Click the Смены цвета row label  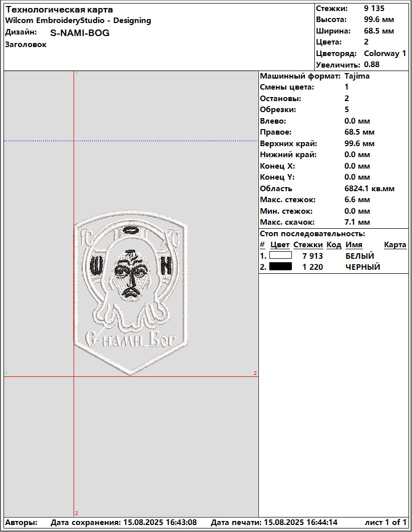[287, 87]
